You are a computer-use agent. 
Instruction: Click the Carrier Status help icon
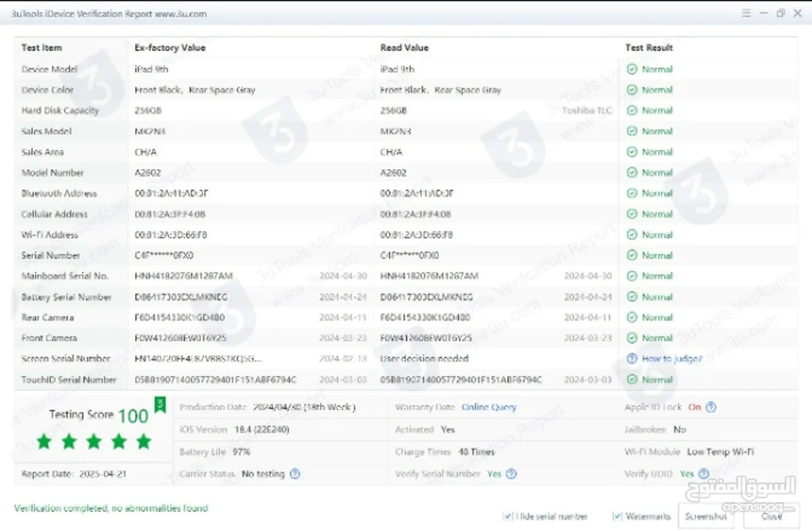point(295,474)
